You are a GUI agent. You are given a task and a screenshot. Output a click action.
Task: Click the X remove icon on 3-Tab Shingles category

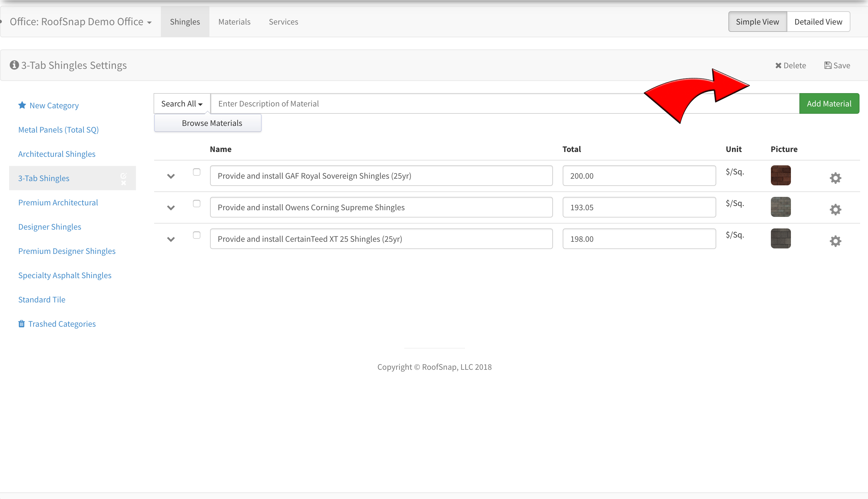(124, 183)
